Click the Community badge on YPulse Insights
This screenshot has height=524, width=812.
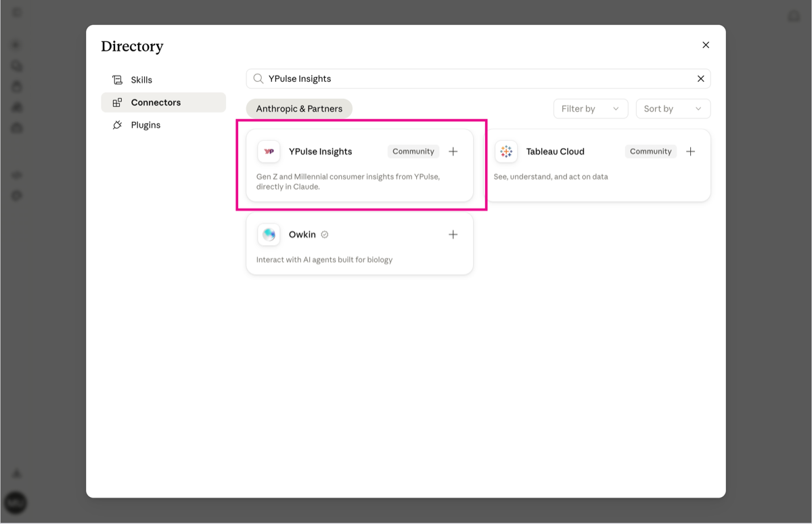(413, 152)
